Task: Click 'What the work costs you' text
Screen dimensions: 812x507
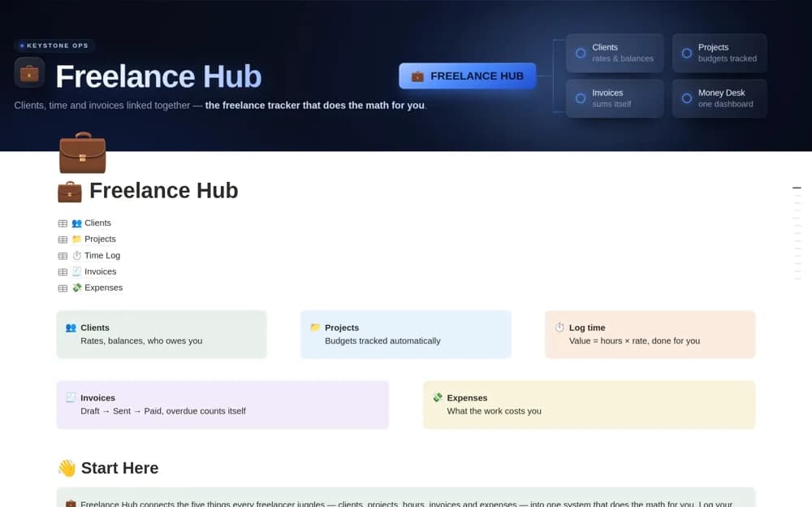Action: point(494,411)
